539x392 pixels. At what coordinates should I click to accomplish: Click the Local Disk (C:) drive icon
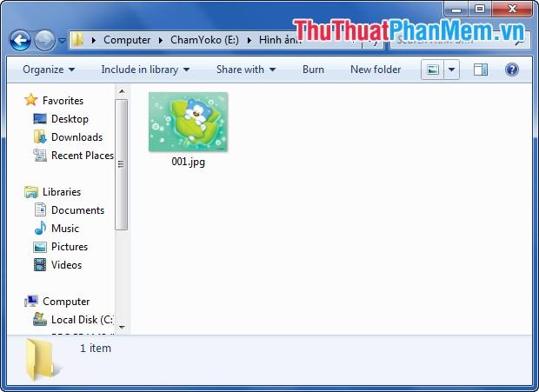click(40, 319)
